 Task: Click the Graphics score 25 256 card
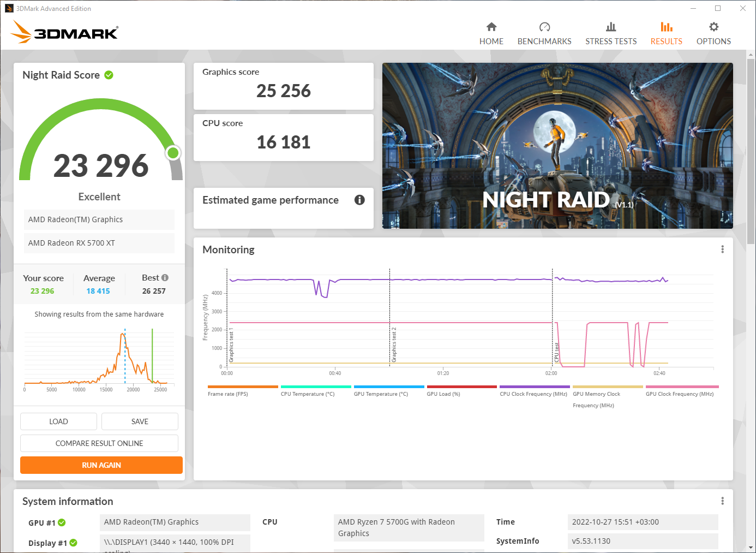(x=284, y=86)
